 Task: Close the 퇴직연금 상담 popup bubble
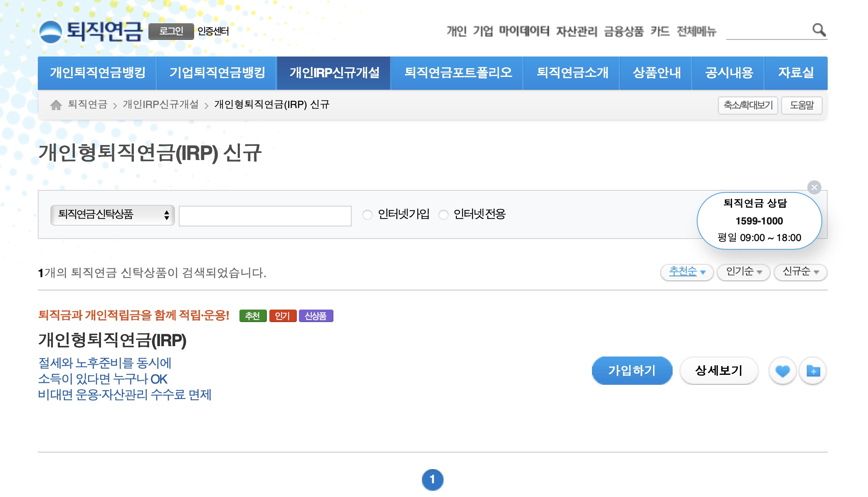814,187
